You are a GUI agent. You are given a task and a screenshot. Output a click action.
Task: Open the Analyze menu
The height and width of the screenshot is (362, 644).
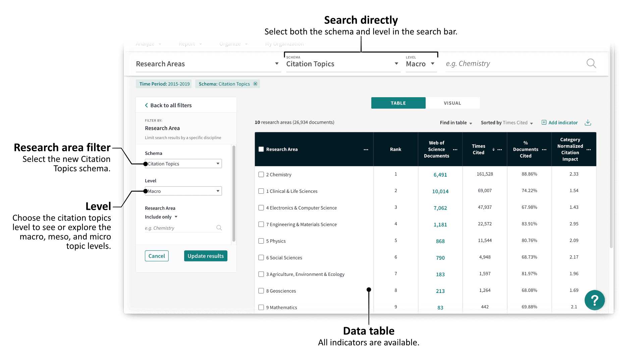(149, 44)
